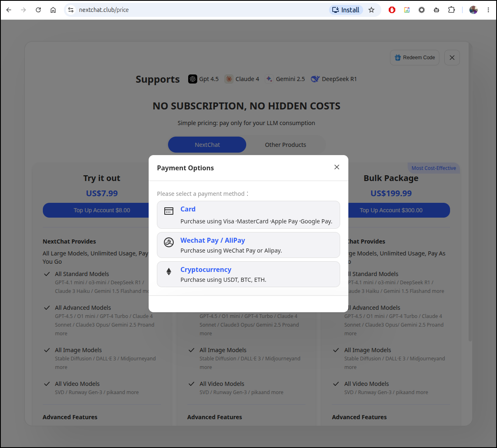Click Advanced Features heading in Try it out
Screen dimensions: 497x448
click(70, 417)
